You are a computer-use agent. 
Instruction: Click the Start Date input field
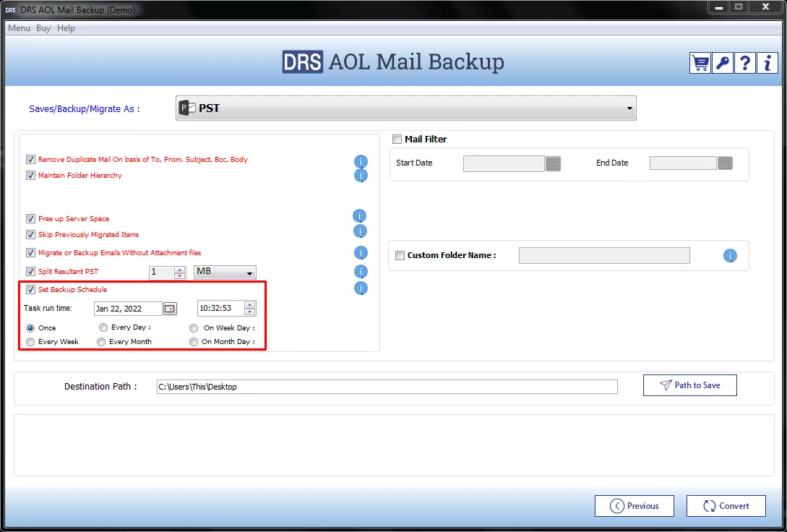click(x=504, y=163)
